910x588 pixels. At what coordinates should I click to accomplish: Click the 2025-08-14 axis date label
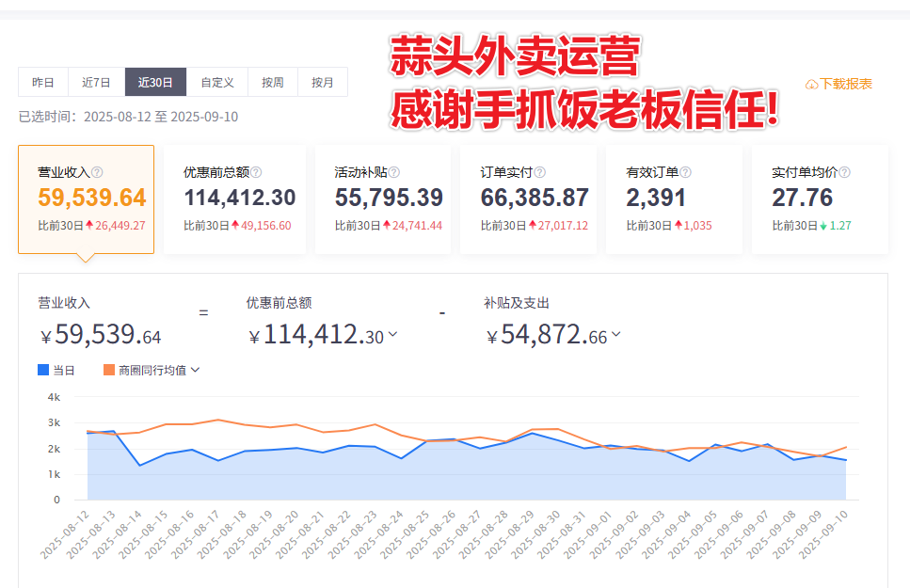click(x=118, y=534)
